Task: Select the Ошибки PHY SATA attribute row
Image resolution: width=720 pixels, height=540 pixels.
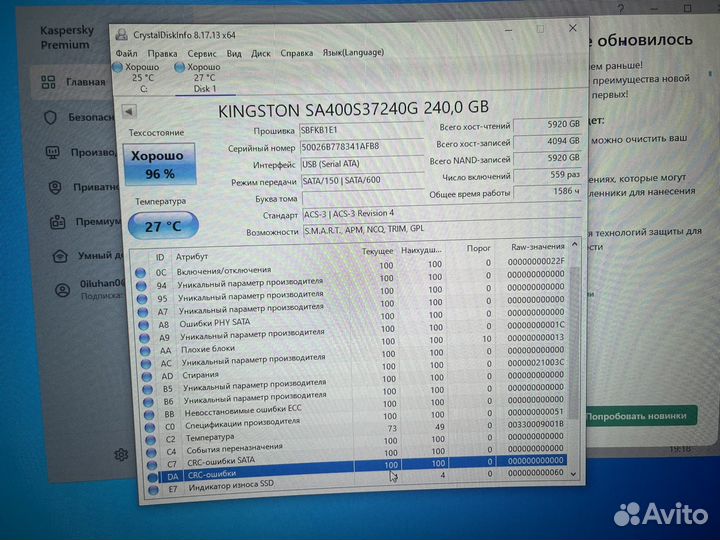Action: click(352, 319)
